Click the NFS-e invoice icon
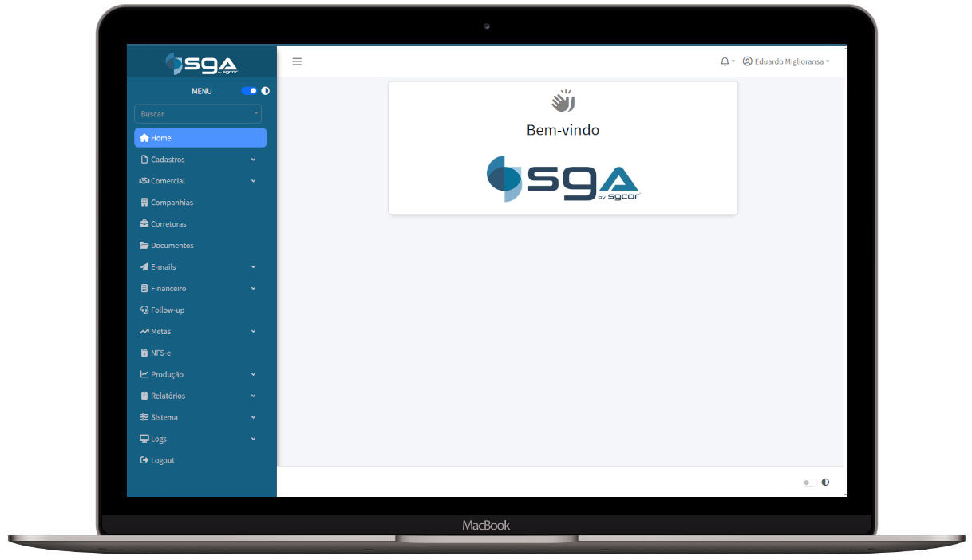972x560 pixels. pyautogui.click(x=144, y=353)
